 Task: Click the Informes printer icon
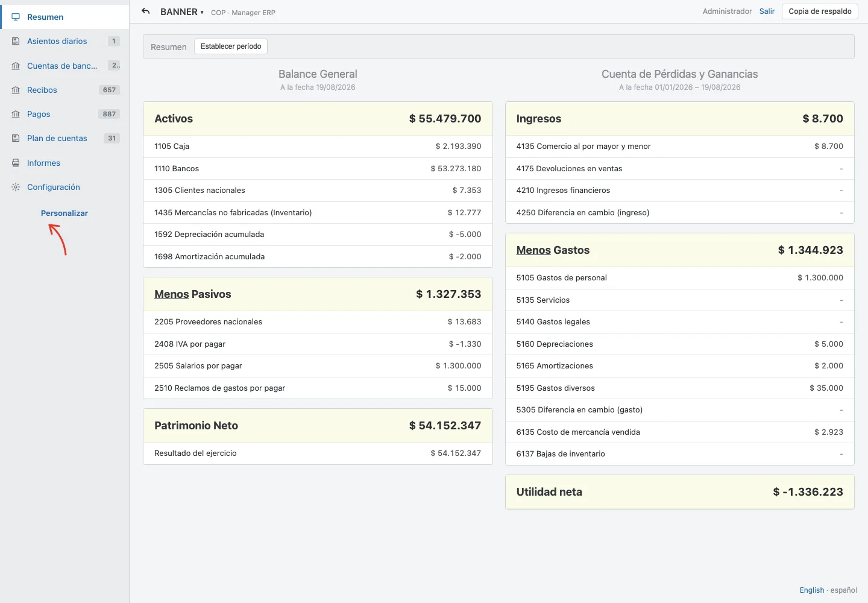pyautogui.click(x=16, y=163)
